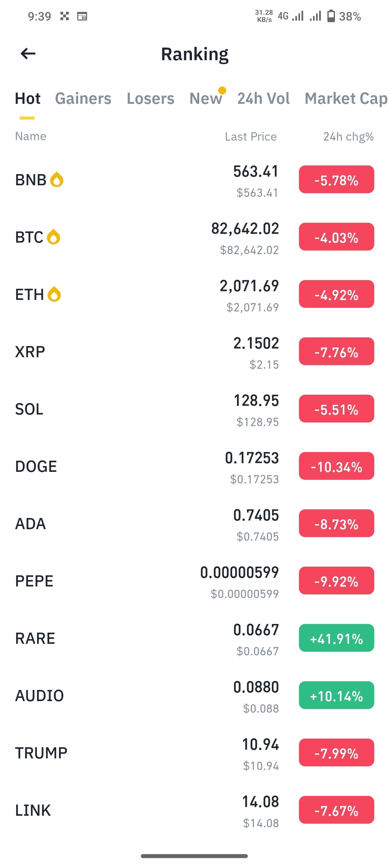Tap the flame icon next to BTC
389x868 pixels.
[54, 237]
